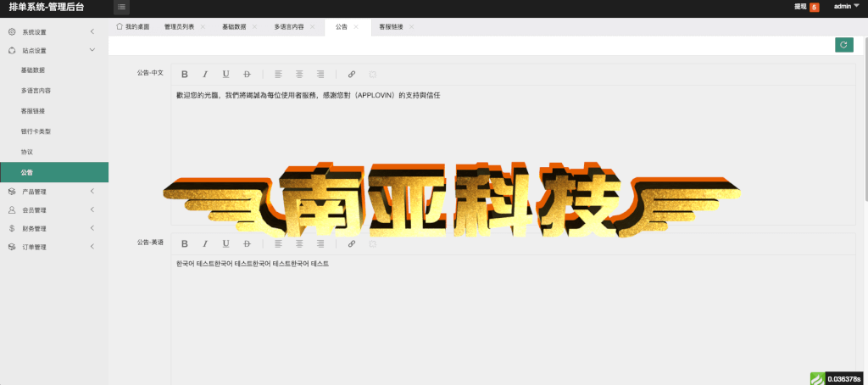
Task: Click the 产品管理 cube icon
Action: click(12, 192)
